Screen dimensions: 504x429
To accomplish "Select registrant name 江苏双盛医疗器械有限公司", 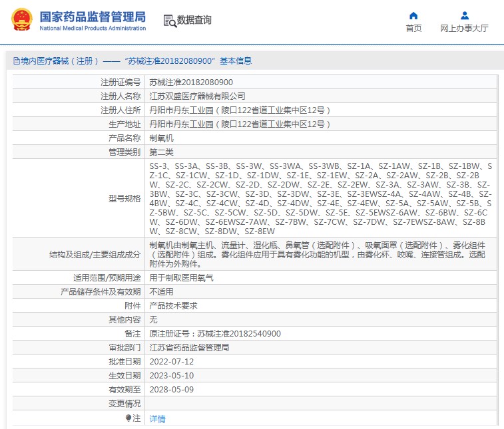I will pos(197,96).
